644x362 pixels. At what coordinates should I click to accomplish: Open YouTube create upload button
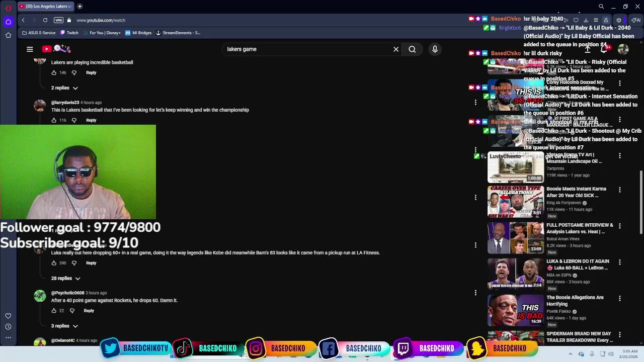pos(587,49)
